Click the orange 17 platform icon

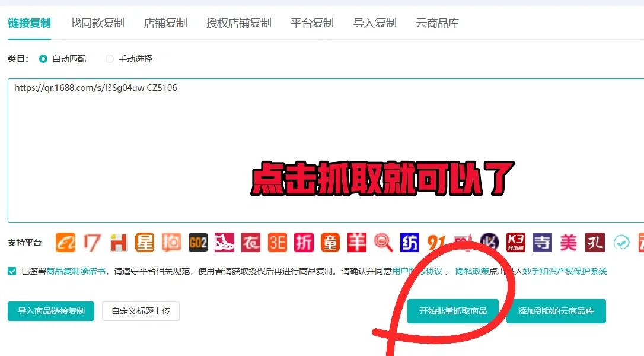92,242
